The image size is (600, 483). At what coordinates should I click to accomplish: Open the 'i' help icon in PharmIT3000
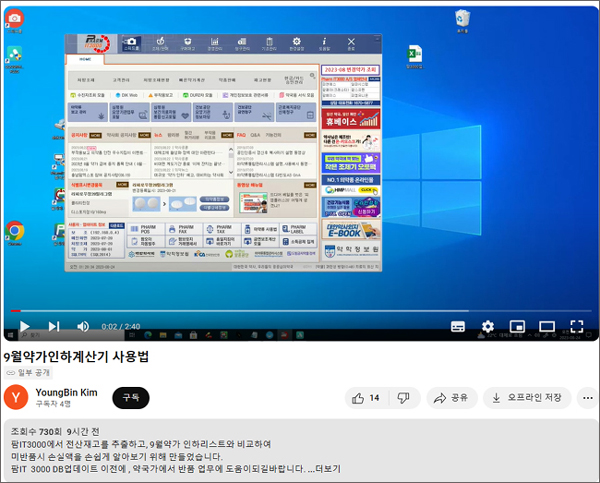[324, 43]
